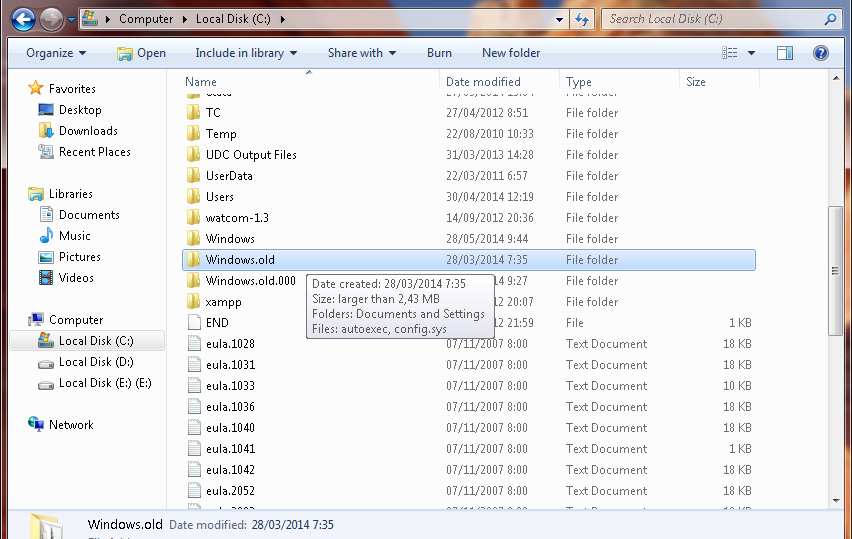Select the Users folder icon

[193, 197]
